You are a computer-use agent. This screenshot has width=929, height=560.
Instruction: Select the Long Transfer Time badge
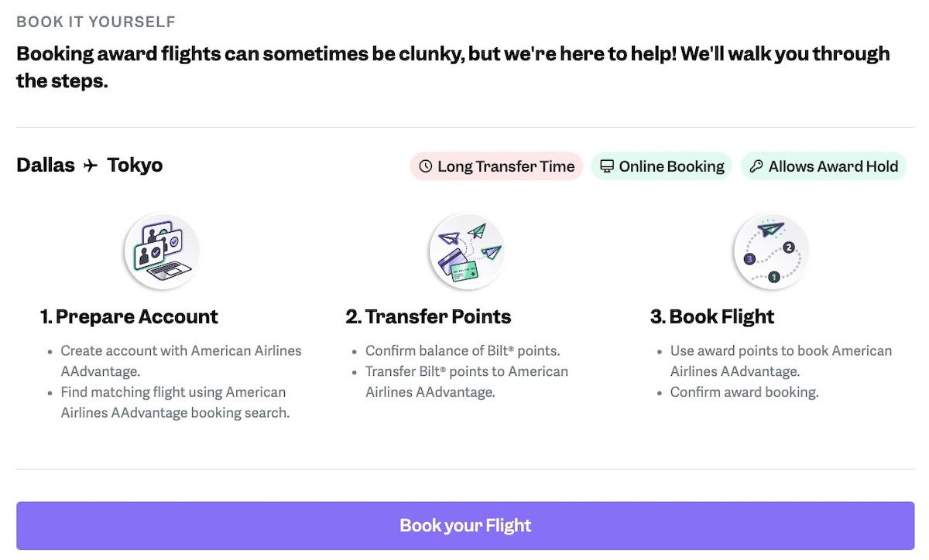click(x=496, y=166)
